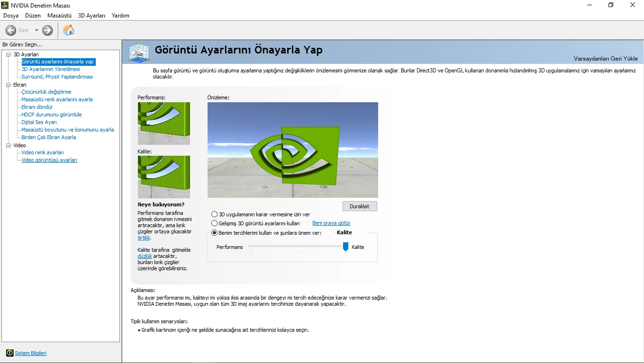This screenshot has height=363, width=644.
Task: Open Ekranı döndür
Action: click(37, 107)
